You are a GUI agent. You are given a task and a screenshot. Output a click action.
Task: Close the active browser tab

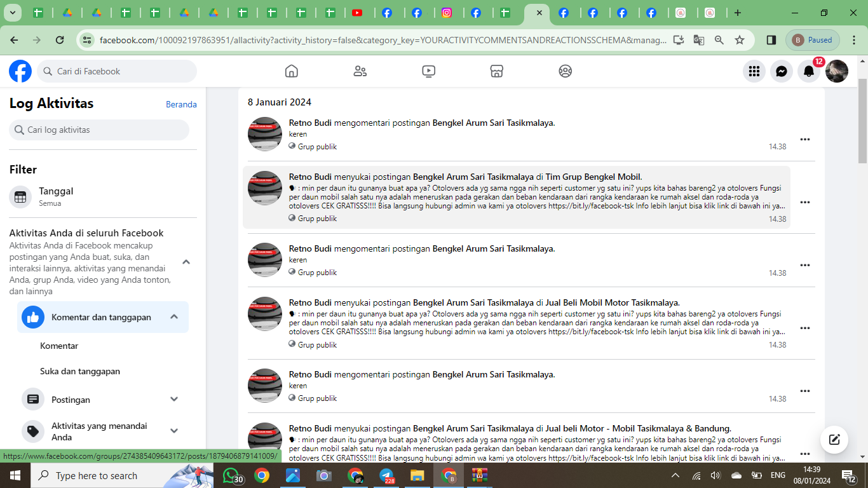(x=539, y=13)
